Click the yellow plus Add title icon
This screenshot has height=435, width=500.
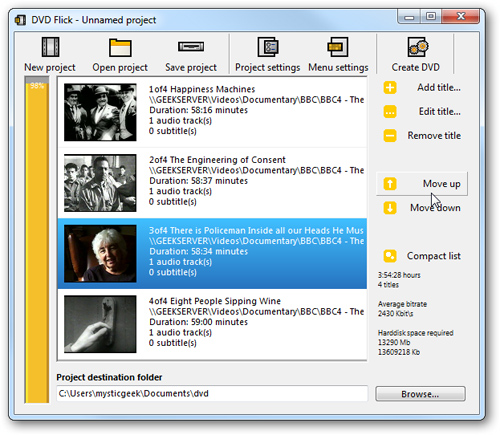click(x=390, y=88)
